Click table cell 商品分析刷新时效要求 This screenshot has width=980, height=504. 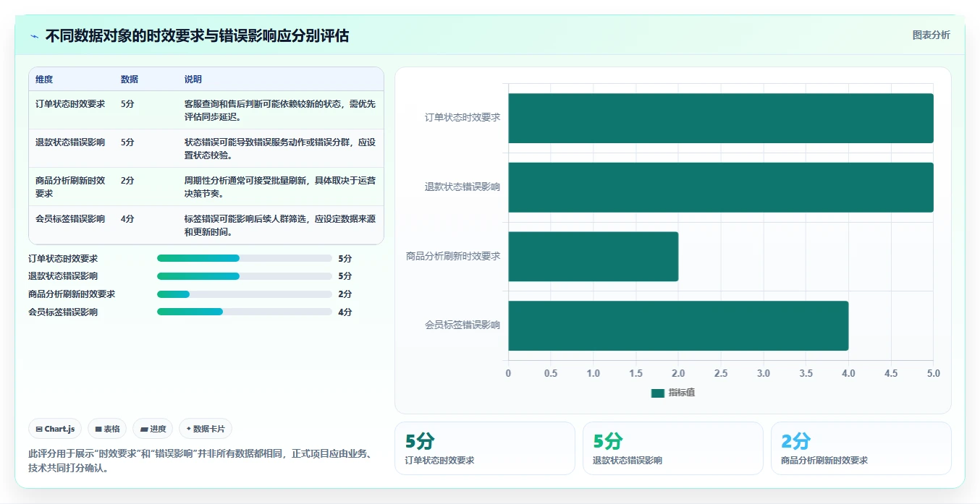click(x=70, y=187)
